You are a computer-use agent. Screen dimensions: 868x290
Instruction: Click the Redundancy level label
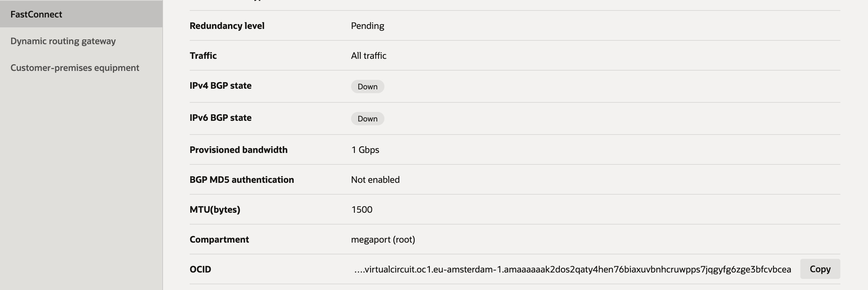click(x=227, y=26)
